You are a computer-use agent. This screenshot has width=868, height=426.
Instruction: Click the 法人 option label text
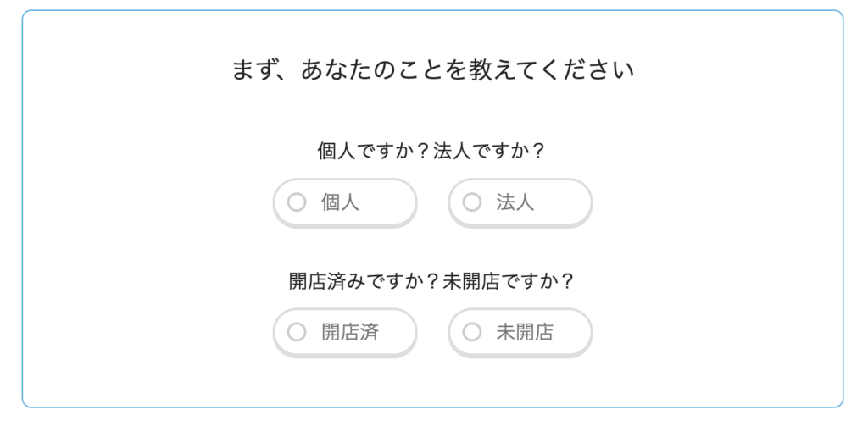click(x=515, y=202)
